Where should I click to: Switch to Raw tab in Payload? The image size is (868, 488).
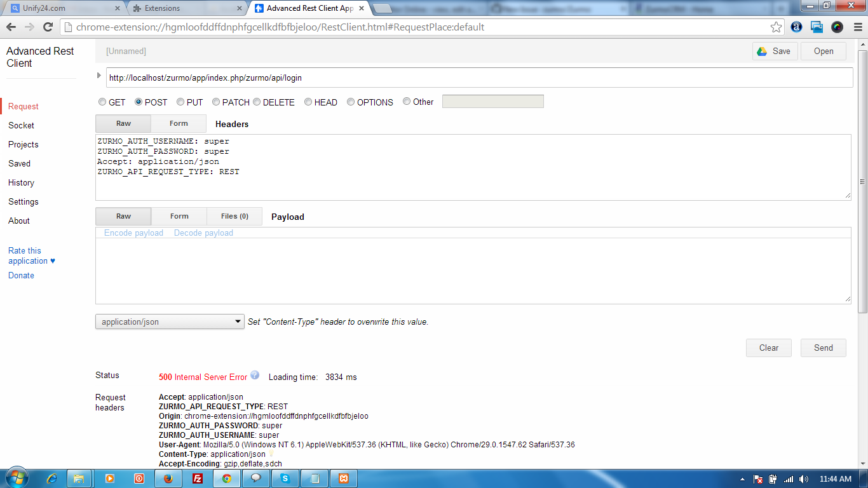(123, 216)
